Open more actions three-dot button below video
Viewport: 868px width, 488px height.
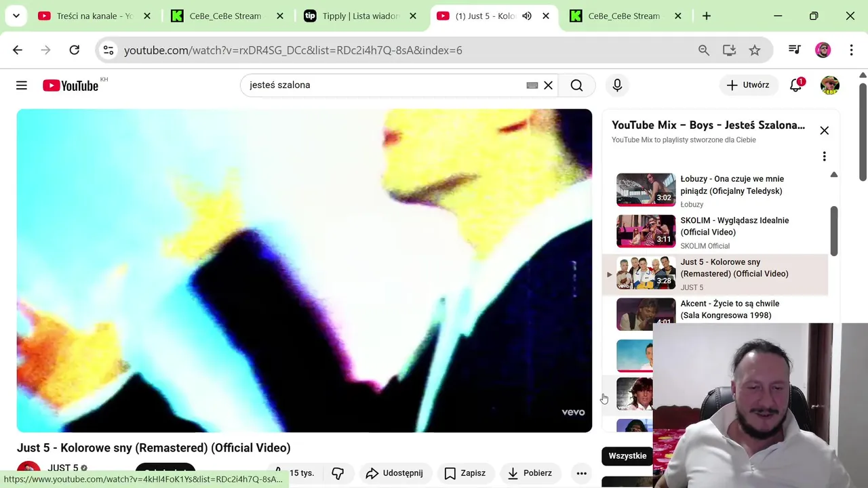click(x=581, y=473)
